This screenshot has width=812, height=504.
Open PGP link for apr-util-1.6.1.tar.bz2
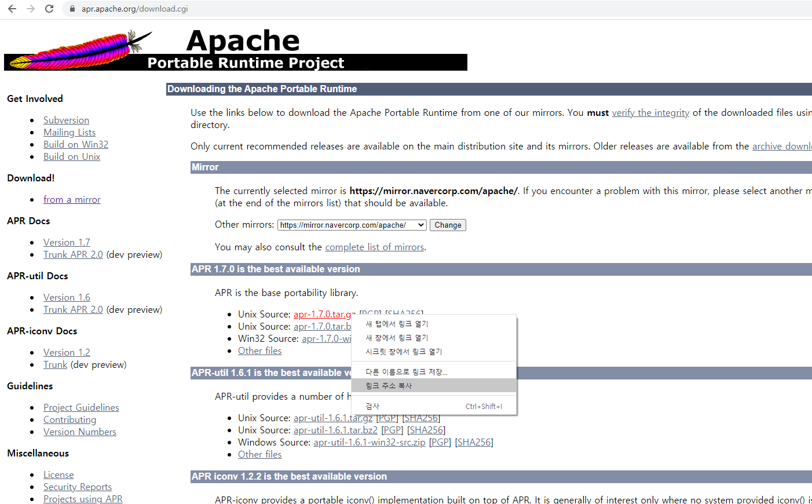(x=392, y=430)
